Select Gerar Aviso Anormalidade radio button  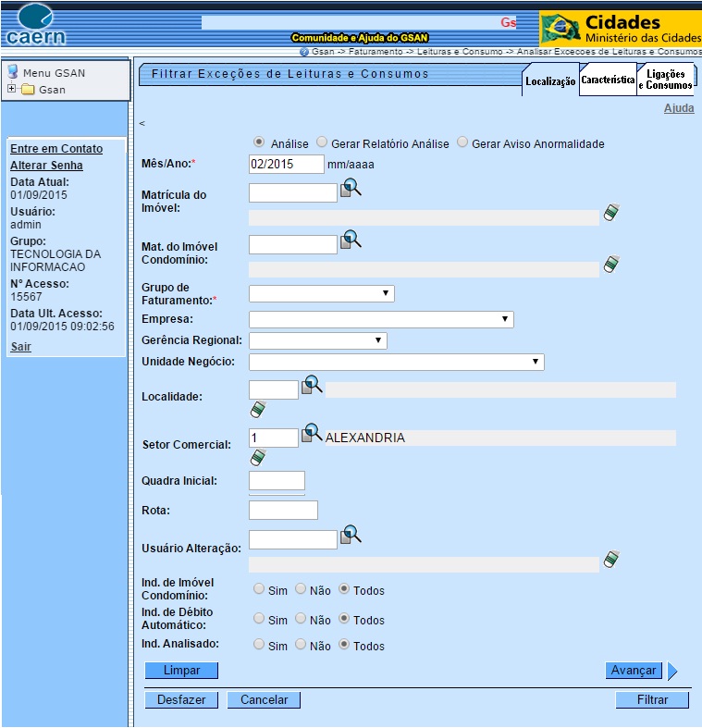pyautogui.click(x=462, y=142)
